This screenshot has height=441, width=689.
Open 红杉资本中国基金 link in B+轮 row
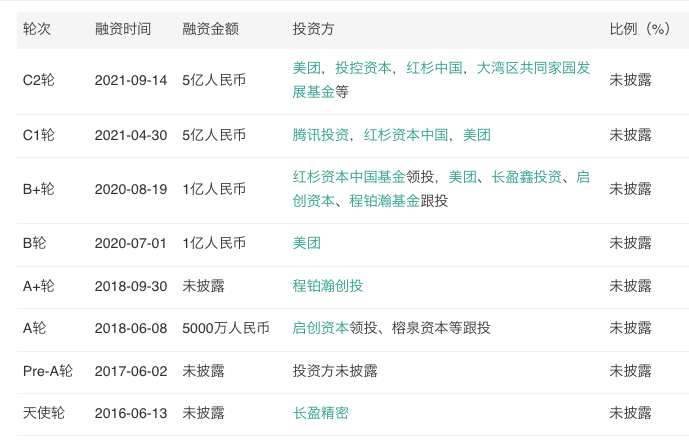click(349, 177)
